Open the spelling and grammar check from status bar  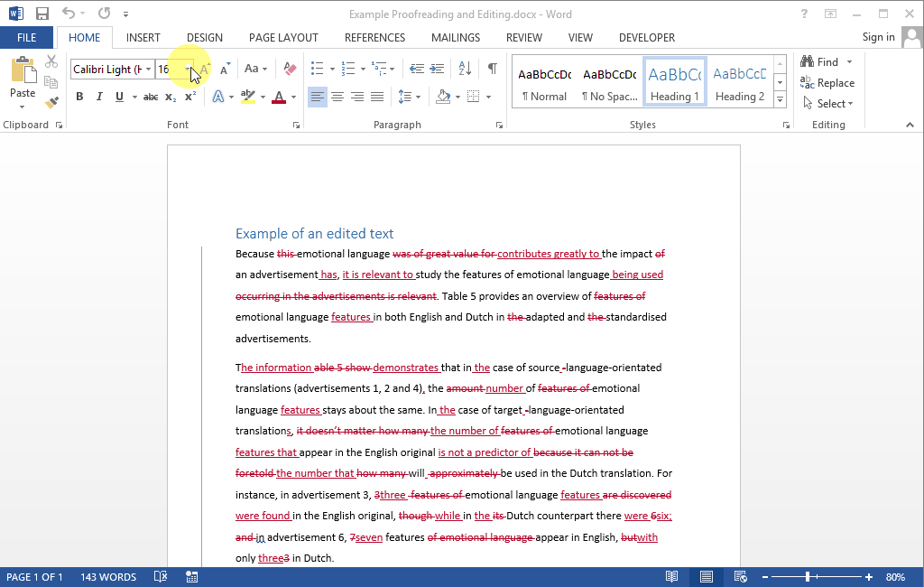point(160,576)
